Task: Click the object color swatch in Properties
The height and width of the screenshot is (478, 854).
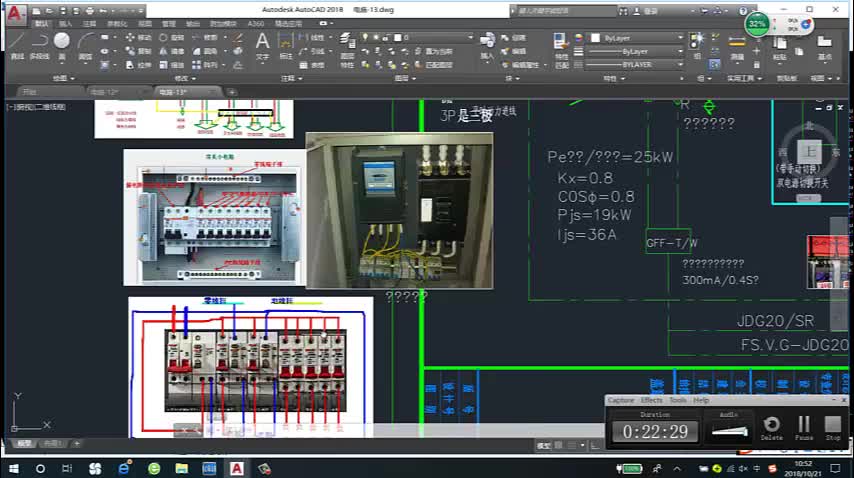Action: coord(595,38)
